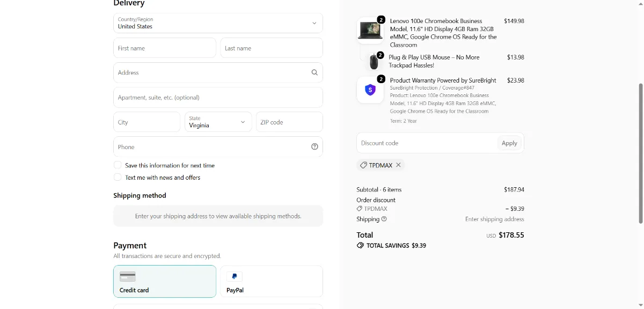Viewport: 644px width, 309px height.
Task: Click the Total Savings tag icon
Action: (x=360, y=245)
